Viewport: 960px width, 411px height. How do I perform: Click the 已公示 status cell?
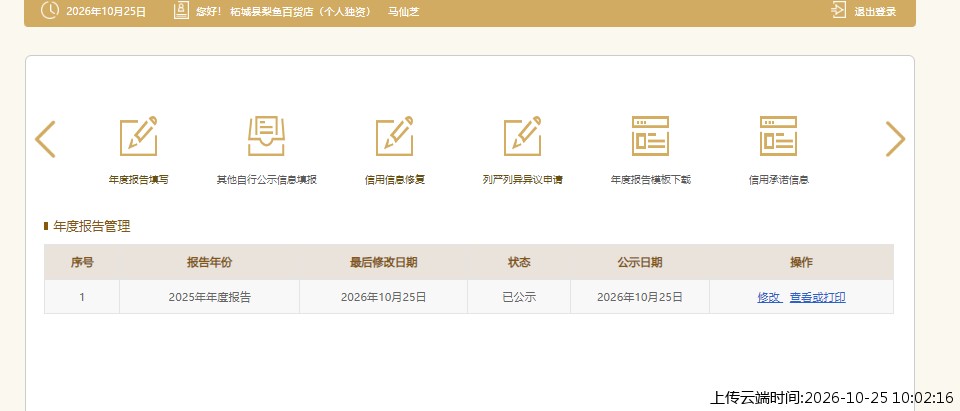point(519,297)
